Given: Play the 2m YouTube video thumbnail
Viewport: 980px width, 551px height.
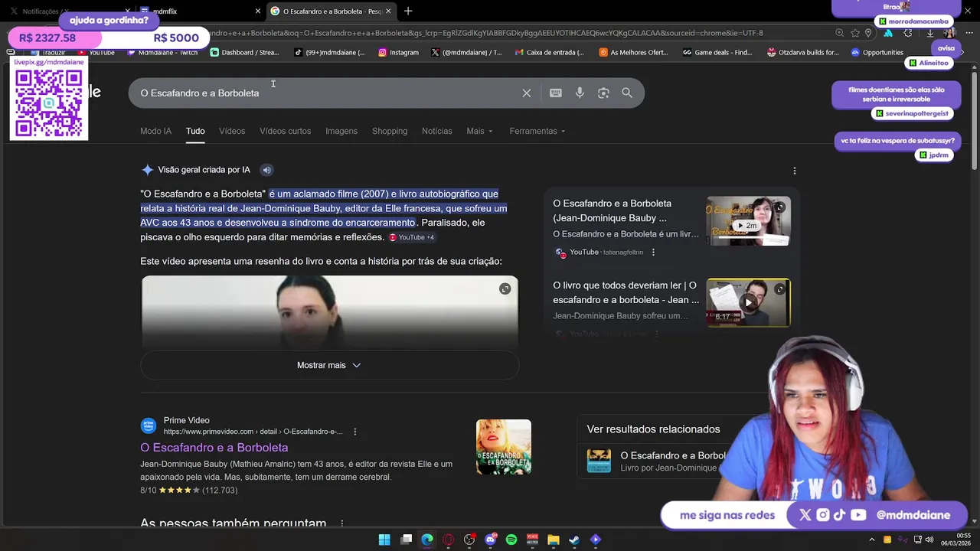Looking at the screenshot, I should [748, 221].
